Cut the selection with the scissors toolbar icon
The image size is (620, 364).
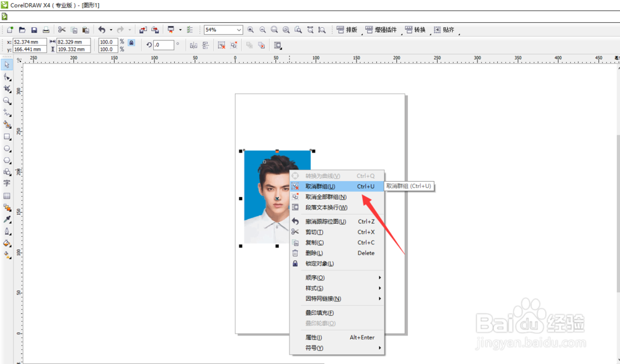tap(61, 30)
